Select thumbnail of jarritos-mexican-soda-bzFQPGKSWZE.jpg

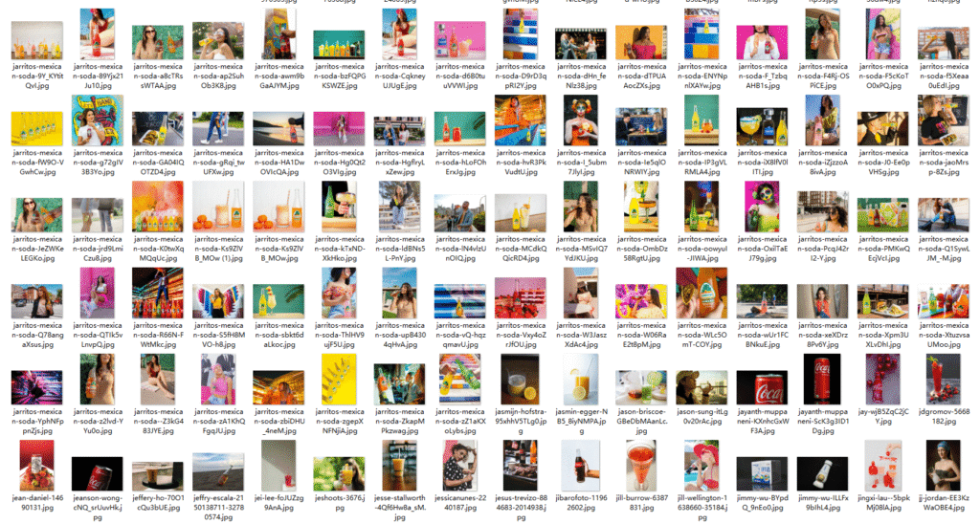click(340, 45)
